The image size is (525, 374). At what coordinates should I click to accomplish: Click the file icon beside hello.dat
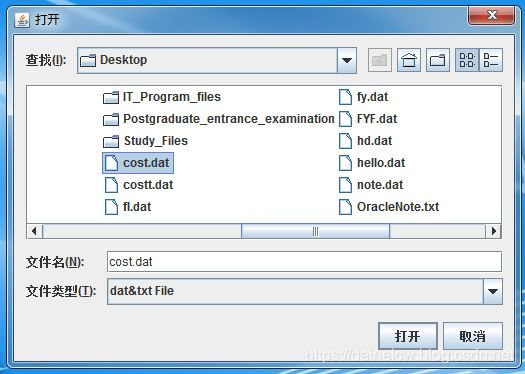tap(346, 163)
